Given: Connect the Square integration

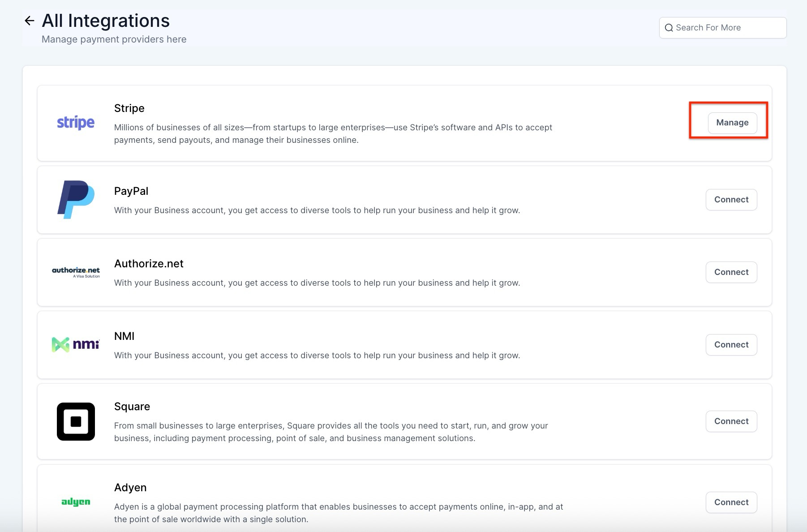Looking at the screenshot, I should pyautogui.click(x=731, y=421).
